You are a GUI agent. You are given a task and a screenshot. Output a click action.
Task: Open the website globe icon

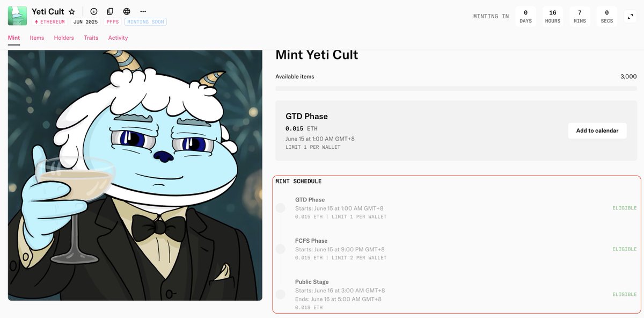[x=127, y=11]
